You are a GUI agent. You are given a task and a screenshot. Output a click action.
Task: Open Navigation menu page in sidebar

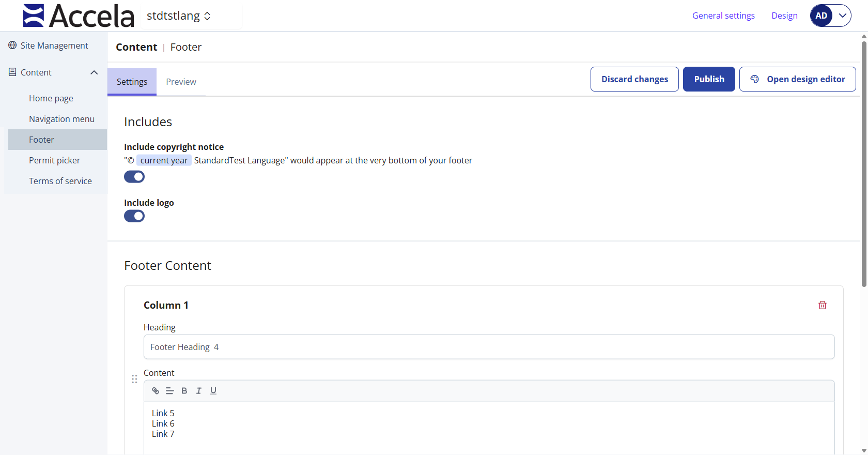[61, 119]
